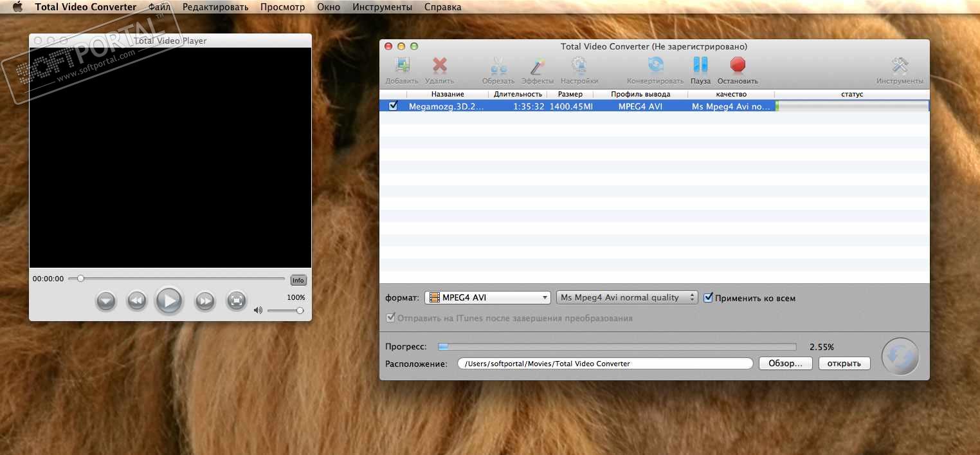This screenshot has width=980, height=455.
Task: Click the качество column header
Action: 731,94
